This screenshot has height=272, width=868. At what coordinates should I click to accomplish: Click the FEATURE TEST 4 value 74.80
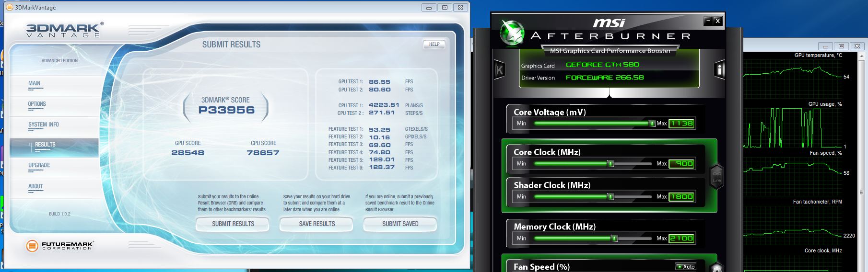(379, 152)
